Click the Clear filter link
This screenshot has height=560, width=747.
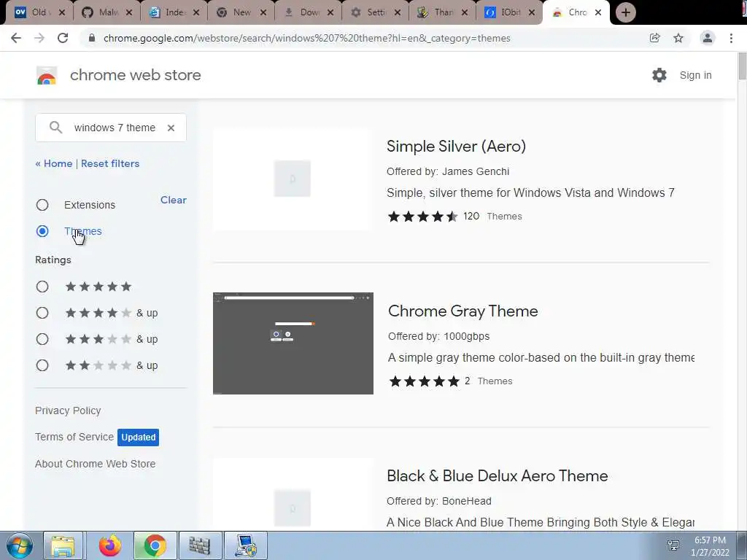click(x=174, y=200)
